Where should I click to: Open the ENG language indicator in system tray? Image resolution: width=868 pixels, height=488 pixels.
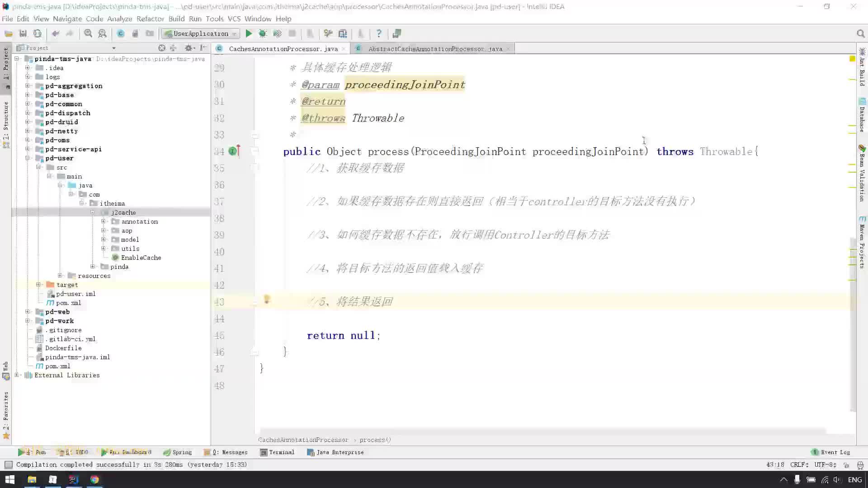(x=854, y=479)
